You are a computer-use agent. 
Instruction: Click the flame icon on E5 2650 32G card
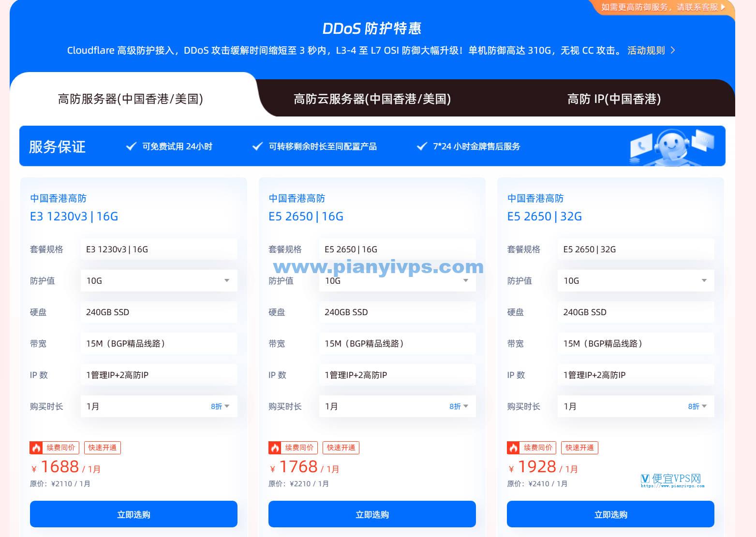pyautogui.click(x=513, y=448)
